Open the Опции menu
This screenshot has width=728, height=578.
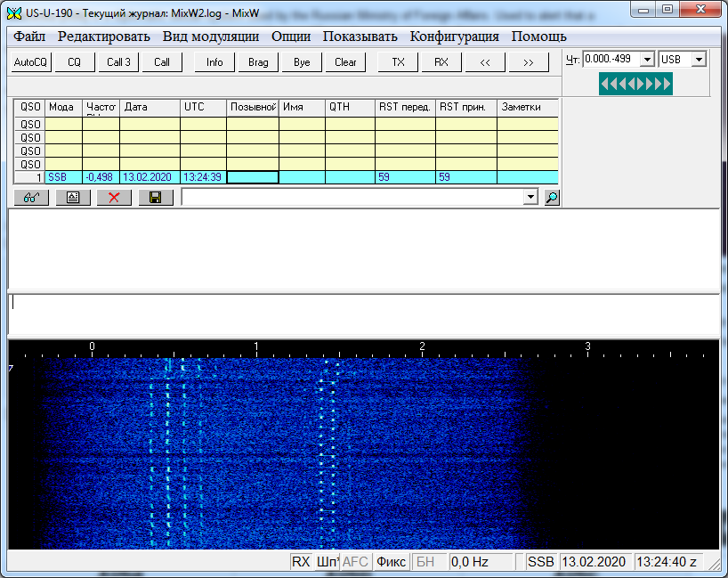coord(291,37)
